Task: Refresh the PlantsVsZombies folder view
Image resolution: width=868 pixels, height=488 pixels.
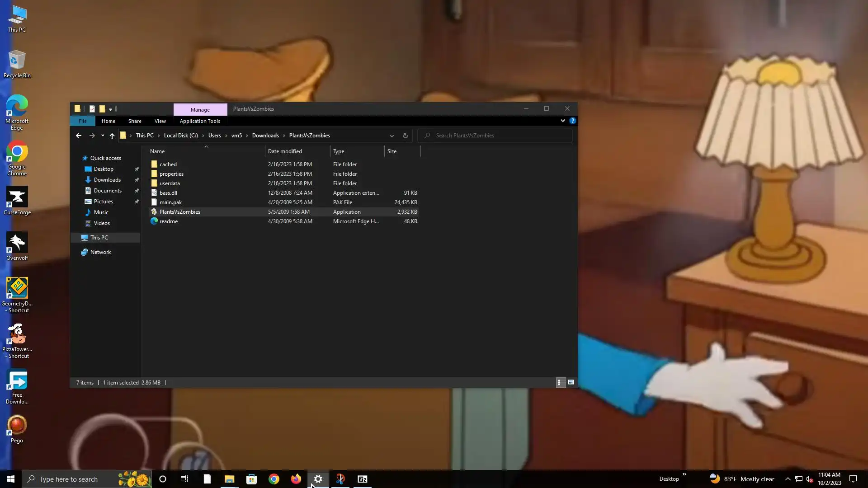Action: tap(405, 136)
